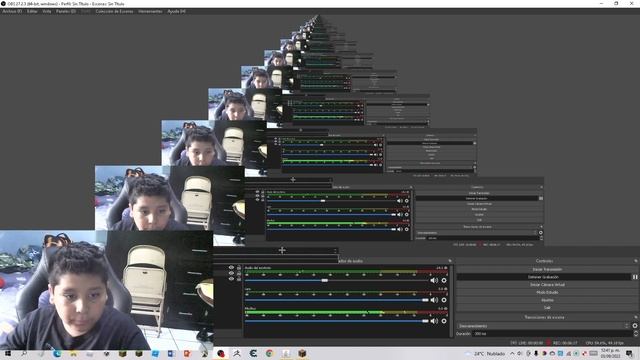Undock the Mezclador de audio panel icon
The height and width of the screenshot is (360, 640).
click(x=450, y=261)
